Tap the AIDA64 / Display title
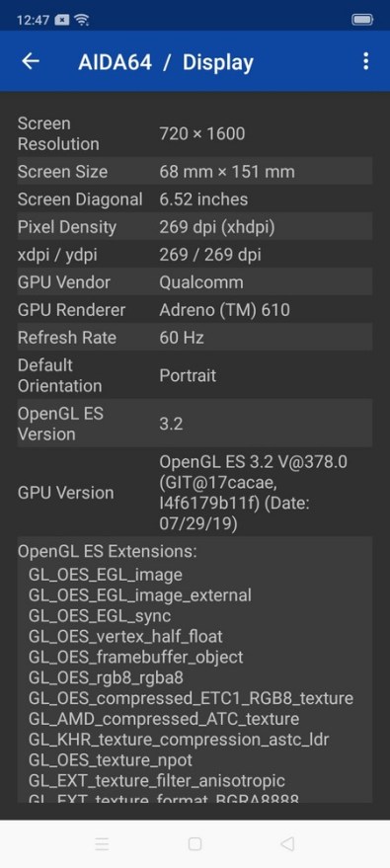 coord(166,62)
